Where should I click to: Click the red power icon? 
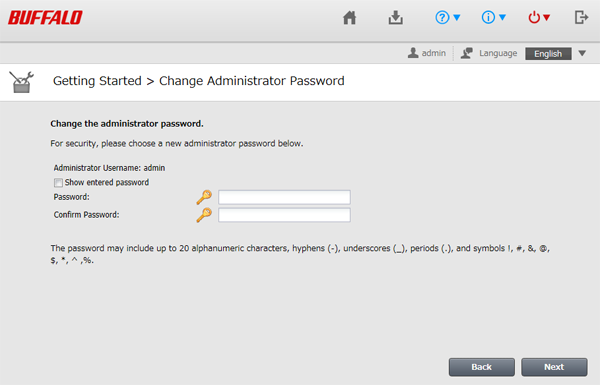tap(534, 18)
